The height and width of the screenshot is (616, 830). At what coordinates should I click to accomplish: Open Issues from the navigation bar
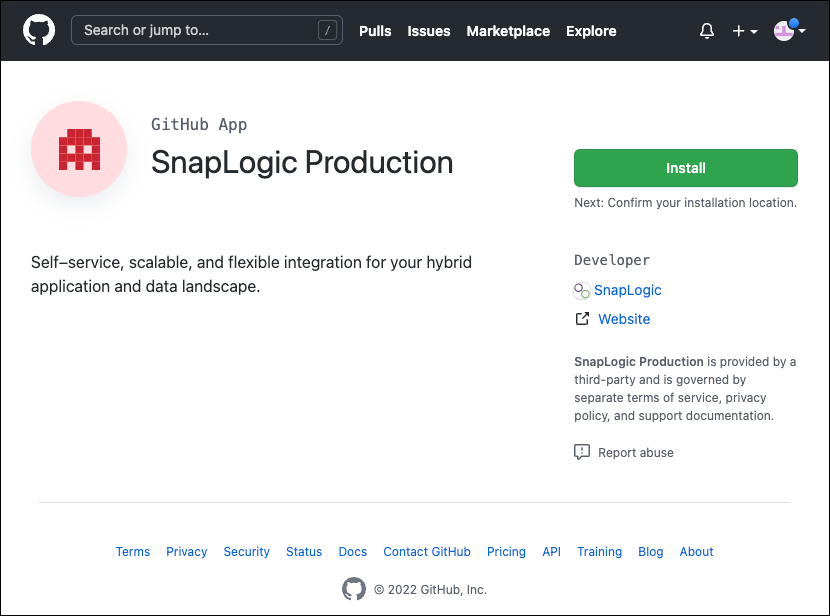pos(428,31)
